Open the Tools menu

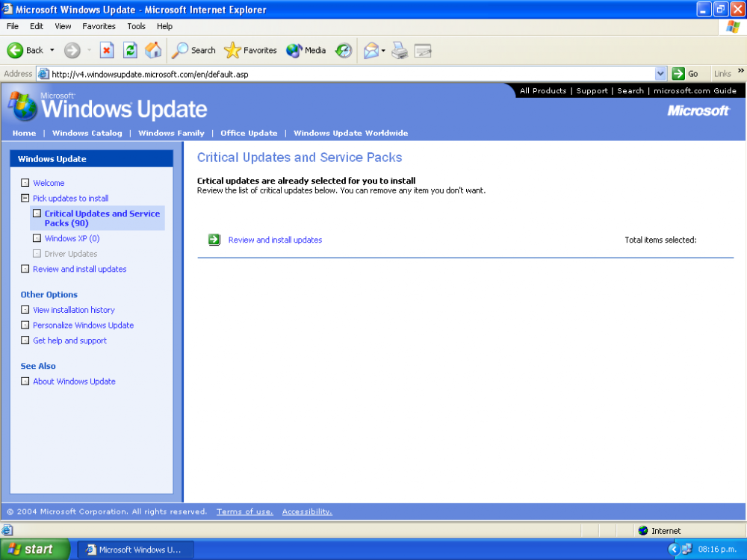tap(136, 26)
